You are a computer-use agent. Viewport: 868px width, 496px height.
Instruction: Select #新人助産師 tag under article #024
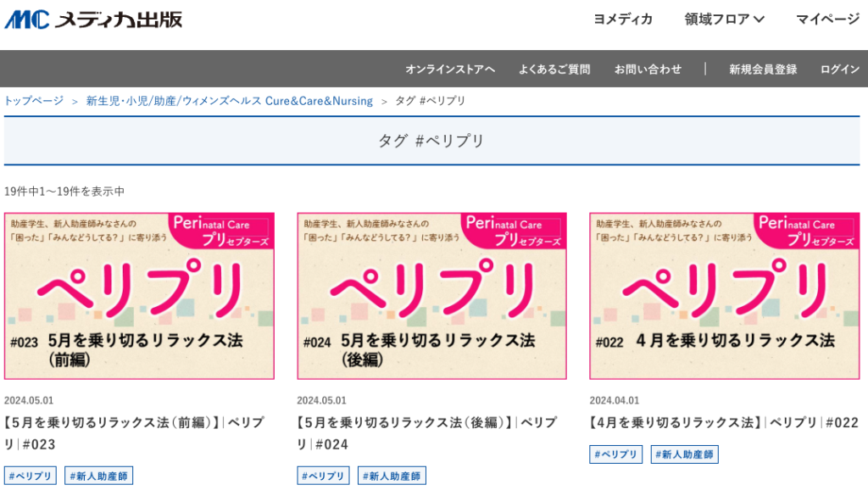[x=392, y=476]
